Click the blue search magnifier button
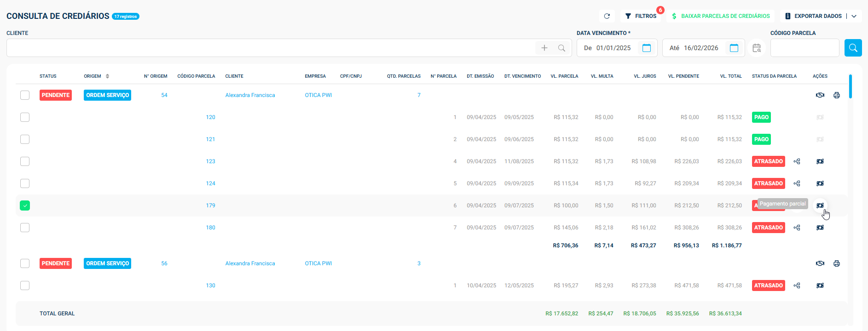868x331 pixels. click(853, 48)
